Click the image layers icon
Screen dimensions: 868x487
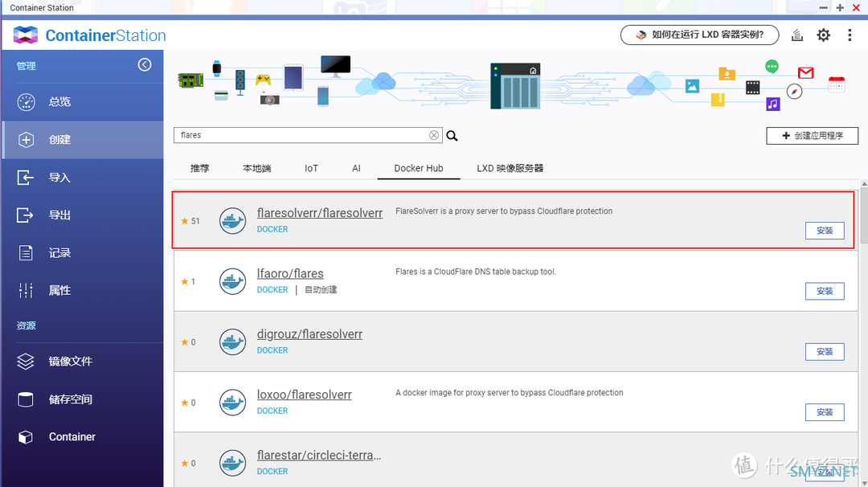coord(26,362)
